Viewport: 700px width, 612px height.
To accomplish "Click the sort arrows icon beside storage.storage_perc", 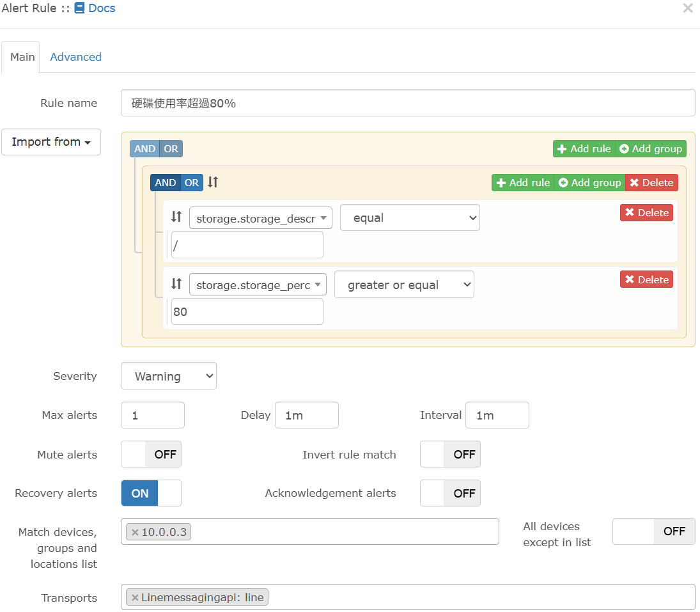I will point(176,284).
